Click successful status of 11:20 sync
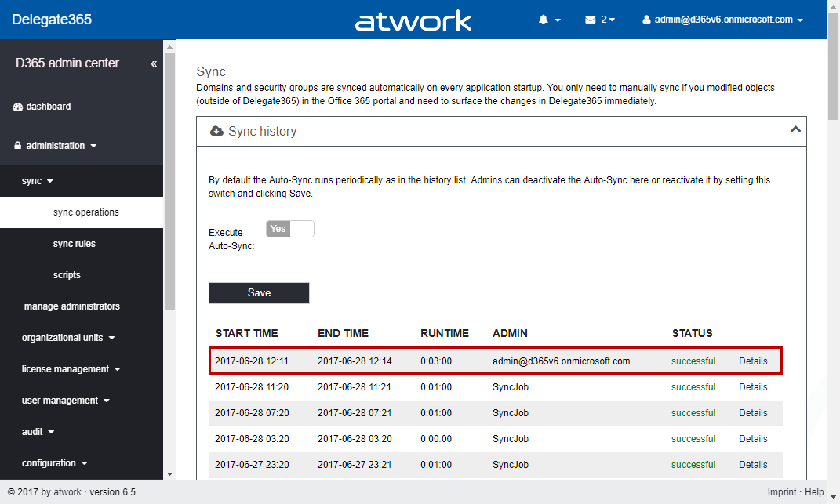 (x=693, y=386)
